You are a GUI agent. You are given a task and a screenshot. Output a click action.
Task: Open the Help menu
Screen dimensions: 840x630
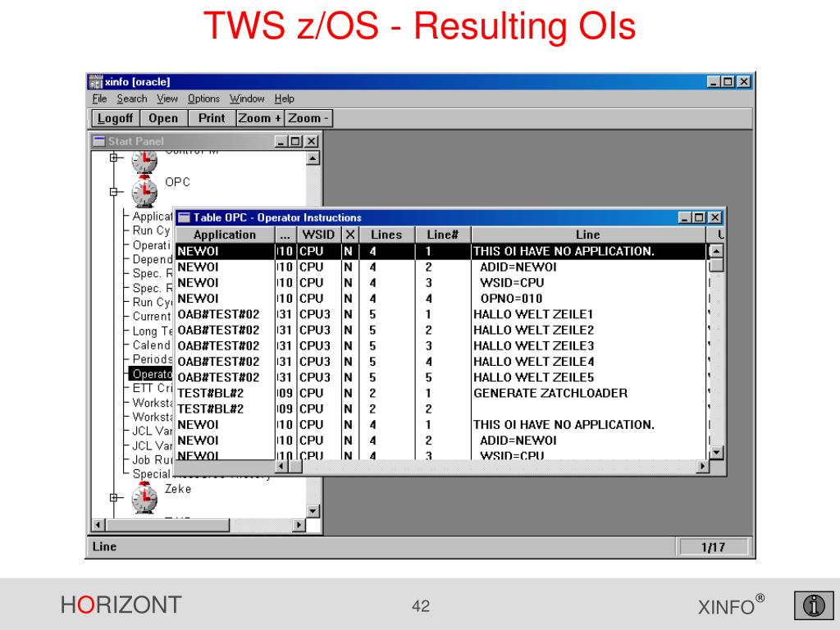pyautogui.click(x=285, y=98)
